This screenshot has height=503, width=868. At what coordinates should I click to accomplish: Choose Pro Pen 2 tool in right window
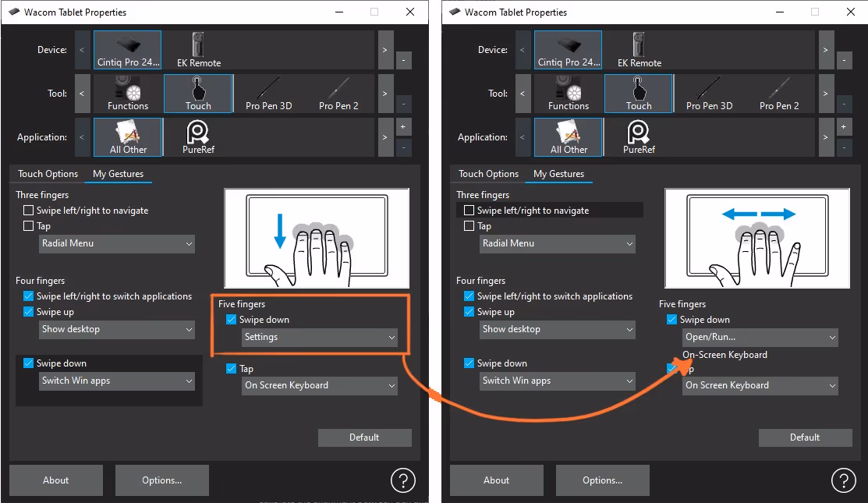[779, 94]
